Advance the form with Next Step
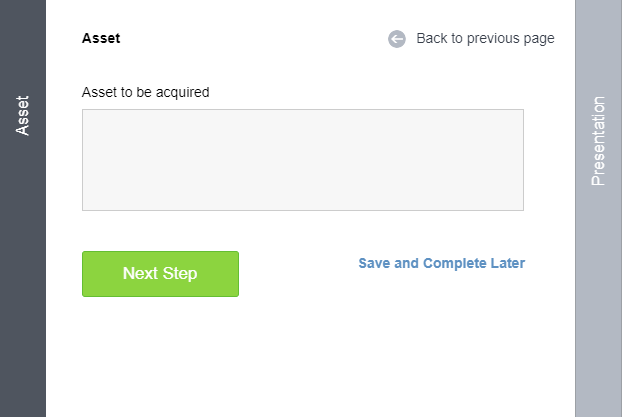This screenshot has height=417, width=622. [x=160, y=274]
